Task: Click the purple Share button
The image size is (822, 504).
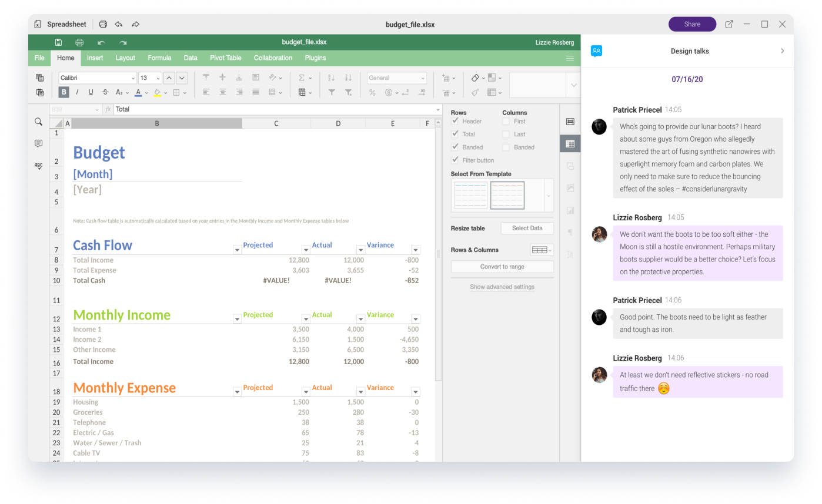Action: tap(692, 24)
